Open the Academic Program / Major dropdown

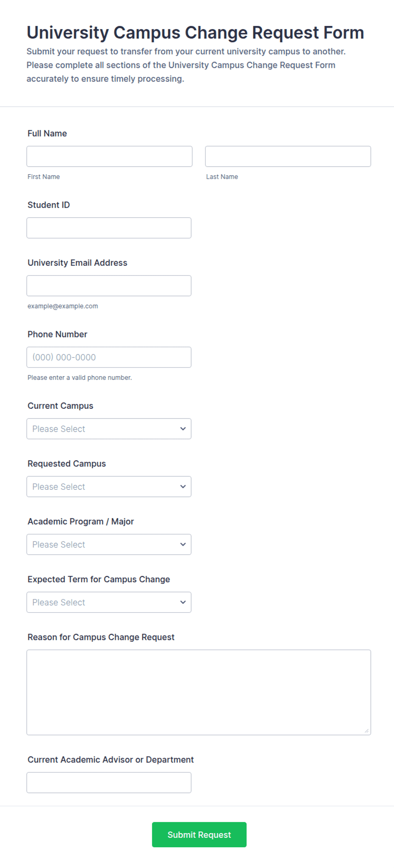click(x=109, y=544)
